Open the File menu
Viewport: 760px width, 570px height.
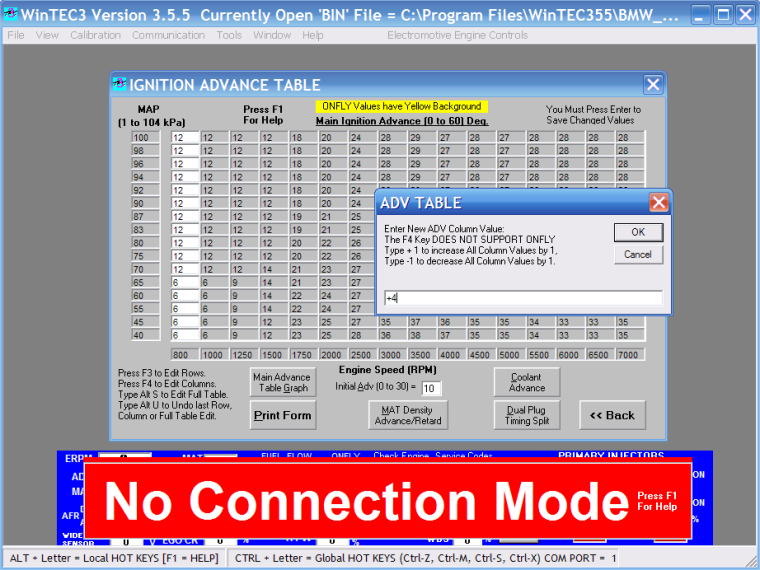[x=16, y=35]
